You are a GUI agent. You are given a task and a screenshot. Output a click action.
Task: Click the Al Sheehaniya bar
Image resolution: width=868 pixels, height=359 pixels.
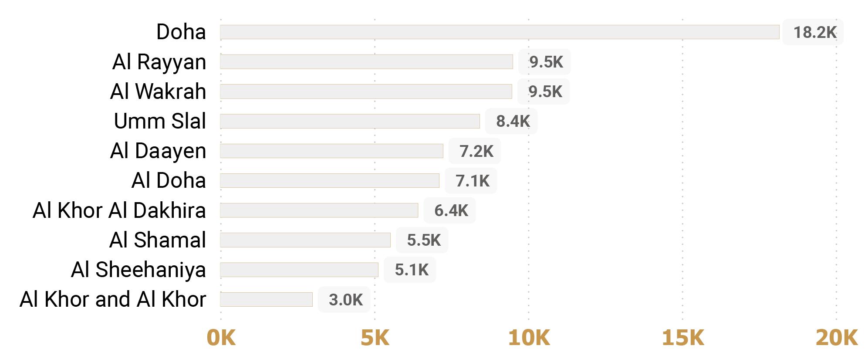(x=299, y=270)
